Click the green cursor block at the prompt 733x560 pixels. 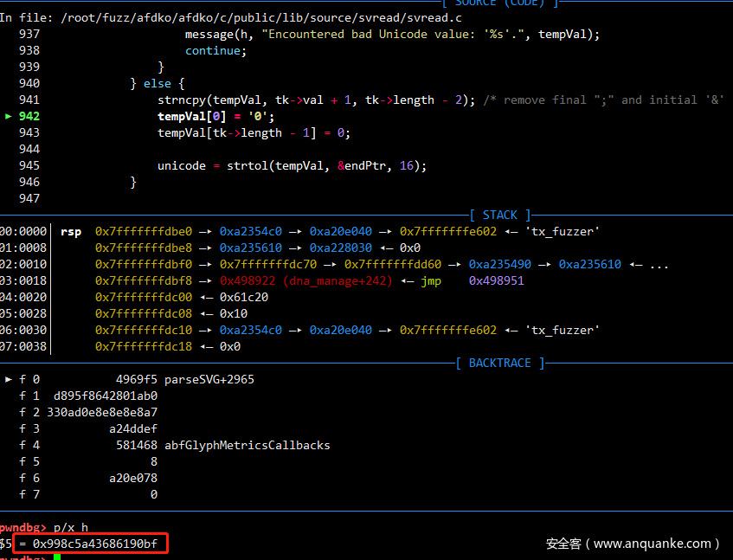pos(57,557)
